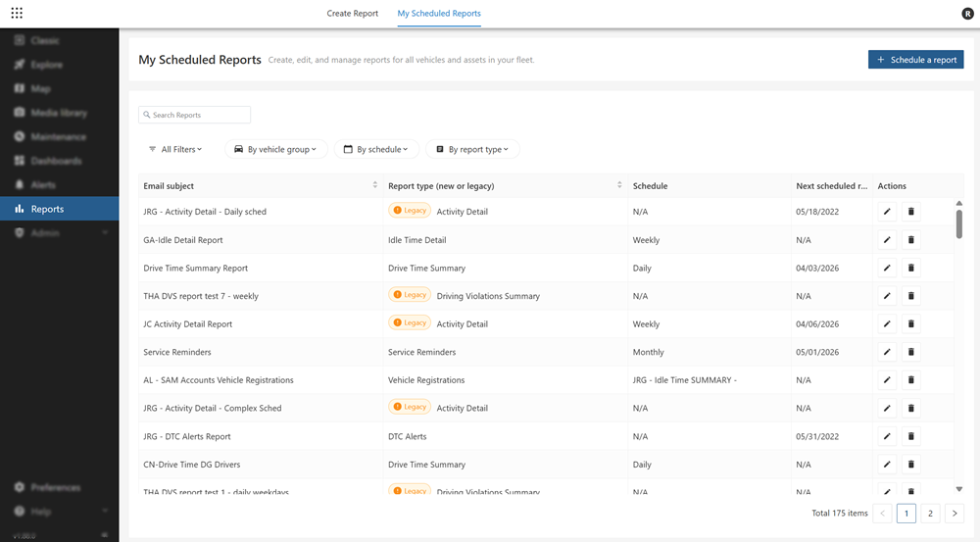Screen dimensions: 980x542
Task: Open the By schedule filter dropdown
Action: coord(376,149)
